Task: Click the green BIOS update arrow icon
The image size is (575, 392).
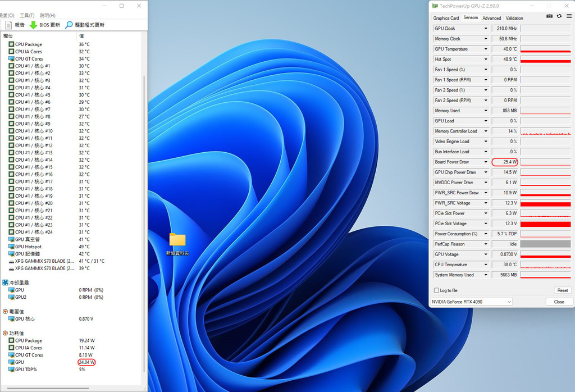Action: click(33, 25)
